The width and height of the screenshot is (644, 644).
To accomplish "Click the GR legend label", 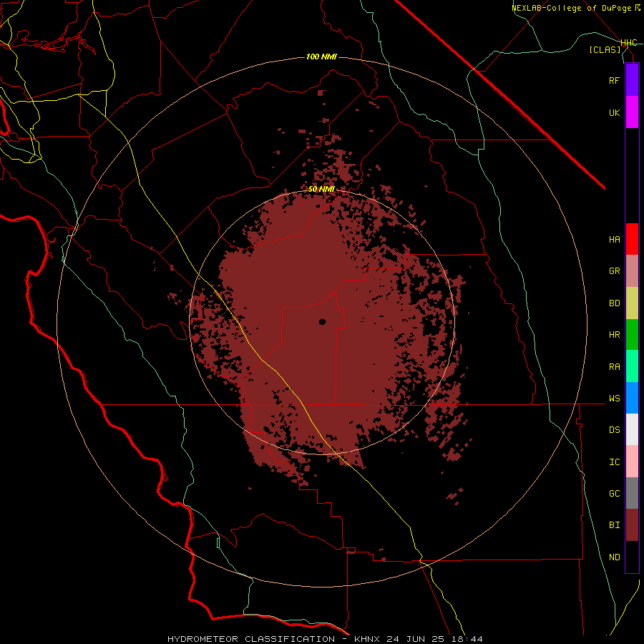I will [x=614, y=271].
